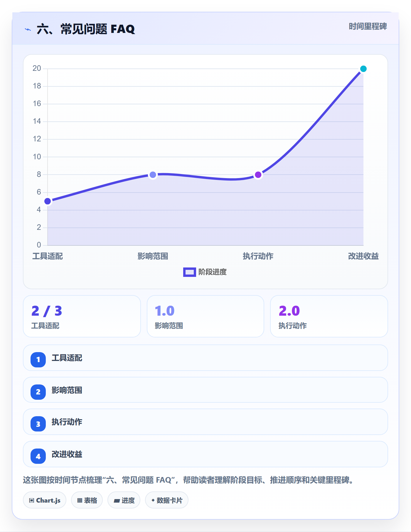Click the 执行动作 text in list row 3

pos(67,422)
